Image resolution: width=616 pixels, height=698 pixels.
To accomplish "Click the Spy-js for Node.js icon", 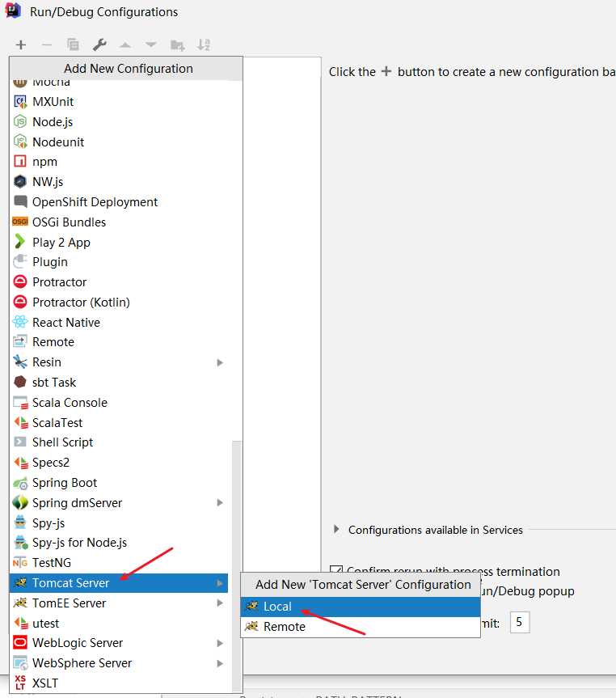I will click(21, 543).
